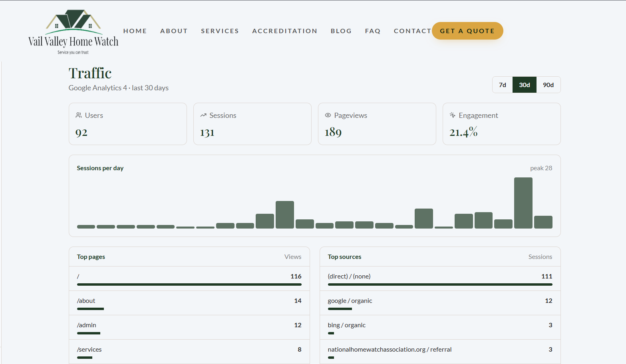Switch range to 7d
Image resolution: width=626 pixels, height=364 pixels.
[x=503, y=85]
